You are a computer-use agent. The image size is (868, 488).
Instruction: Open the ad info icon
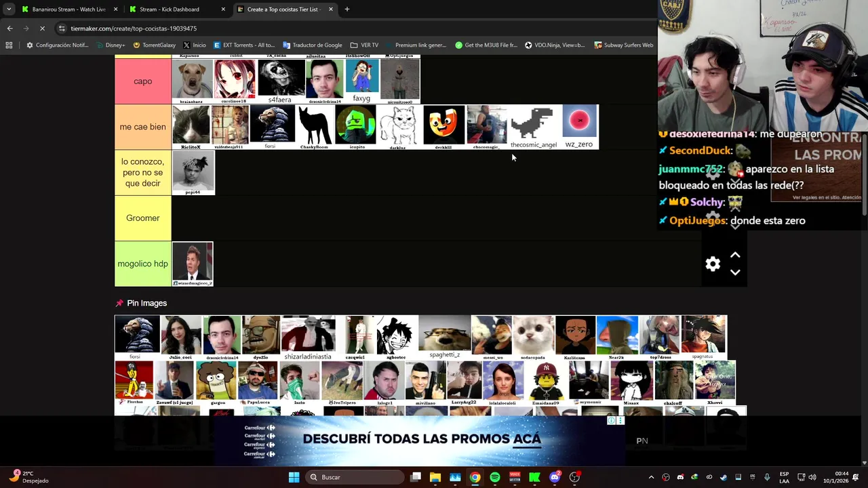click(611, 421)
